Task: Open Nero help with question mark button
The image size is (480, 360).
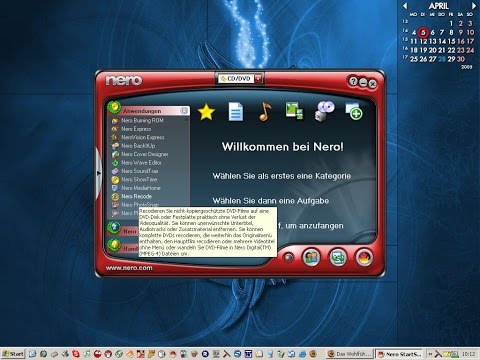Action: click(x=353, y=81)
